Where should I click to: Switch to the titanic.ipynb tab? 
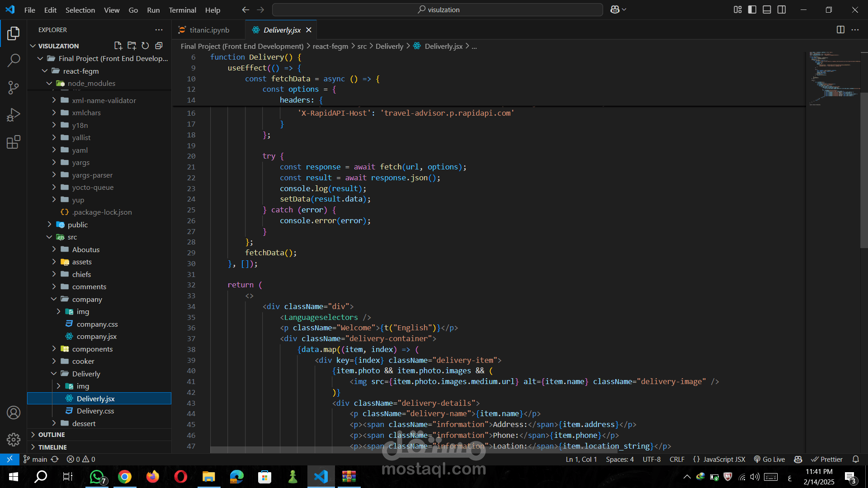pos(209,30)
